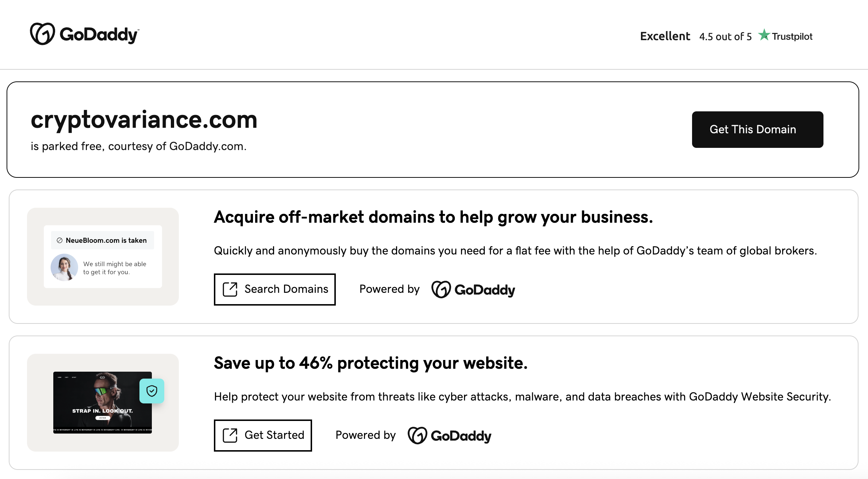Open the Search Domains button
This screenshot has width=868, height=479.
[274, 289]
